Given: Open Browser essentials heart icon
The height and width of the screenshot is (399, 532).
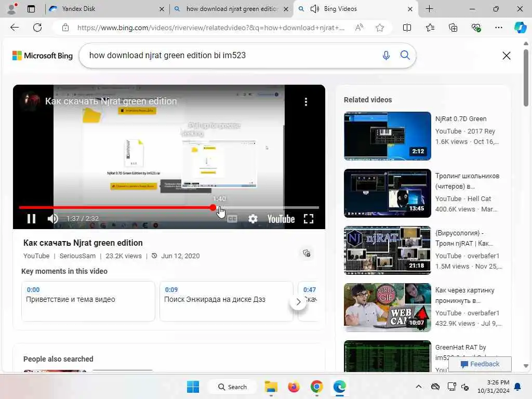Looking at the screenshot, I should point(476,28).
